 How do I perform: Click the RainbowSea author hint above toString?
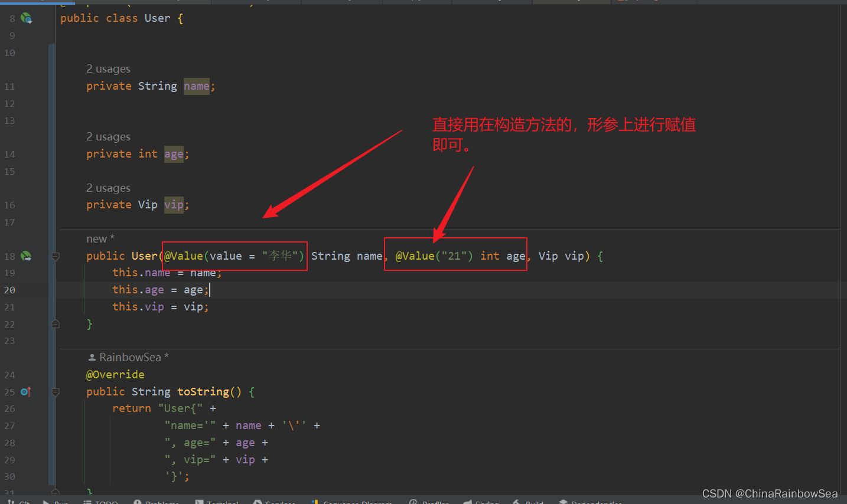128,358
